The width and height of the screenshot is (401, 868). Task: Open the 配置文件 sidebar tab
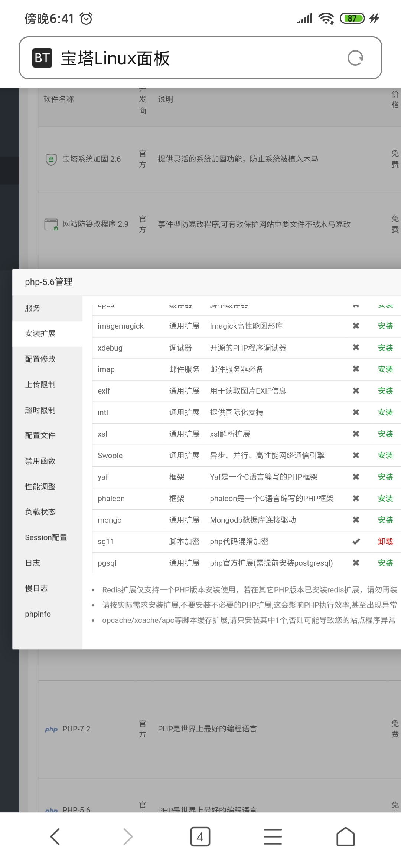tap(48, 435)
